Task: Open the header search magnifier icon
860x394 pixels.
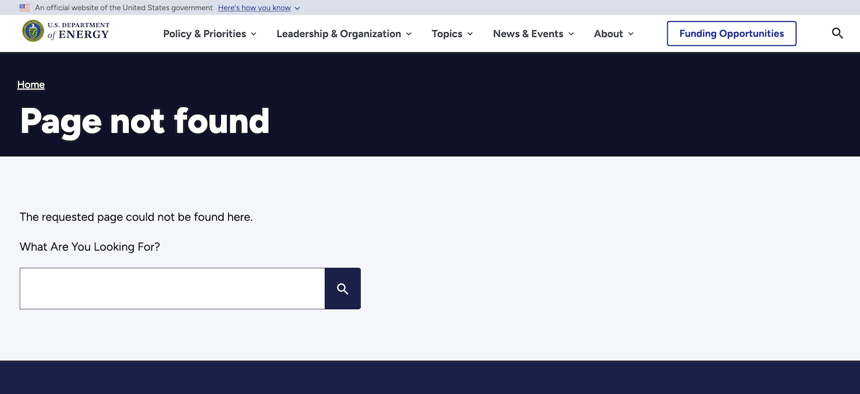Action: 837,33
